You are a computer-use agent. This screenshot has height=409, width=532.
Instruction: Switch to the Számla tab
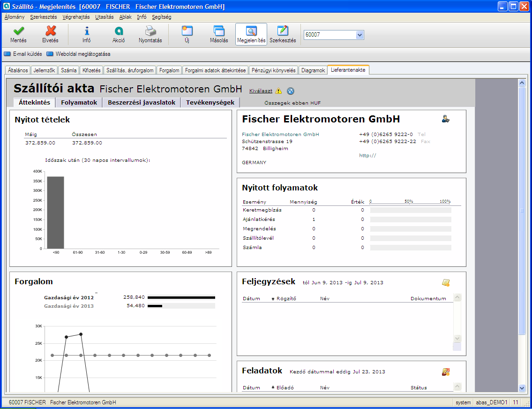click(x=68, y=70)
